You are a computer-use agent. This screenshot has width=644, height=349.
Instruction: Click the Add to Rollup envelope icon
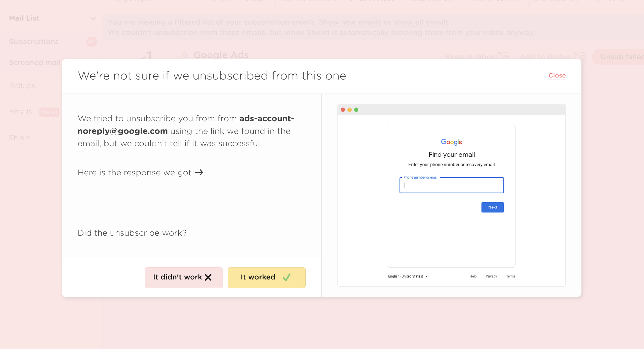(x=580, y=56)
